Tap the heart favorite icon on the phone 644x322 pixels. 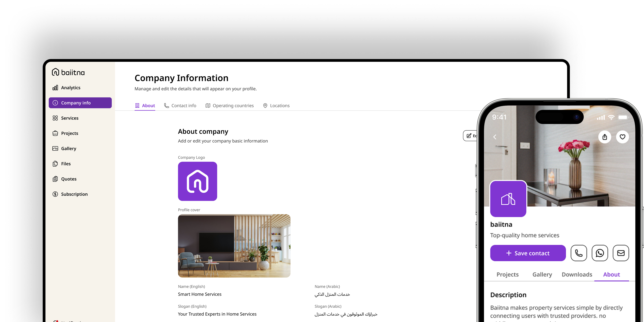(623, 137)
